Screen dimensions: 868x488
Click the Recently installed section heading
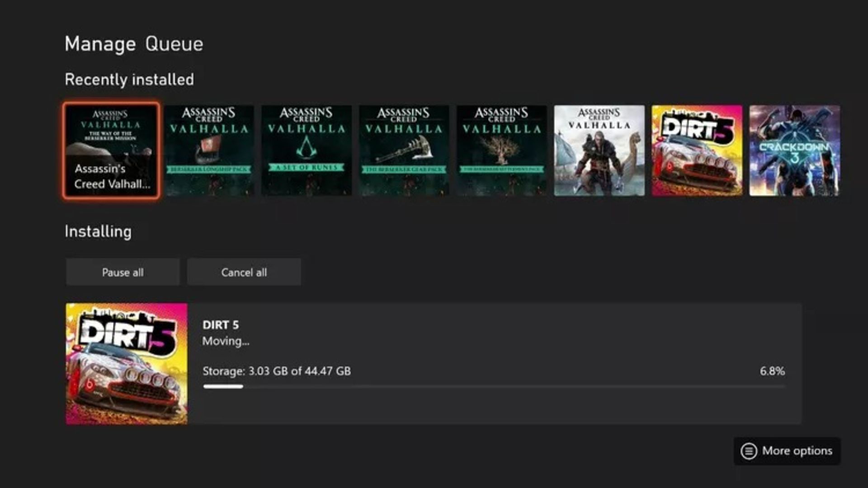pyautogui.click(x=129, y=80)
